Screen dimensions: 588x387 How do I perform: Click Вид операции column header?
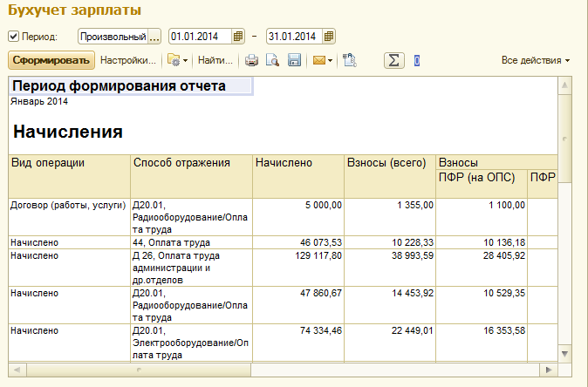point(70,176)
